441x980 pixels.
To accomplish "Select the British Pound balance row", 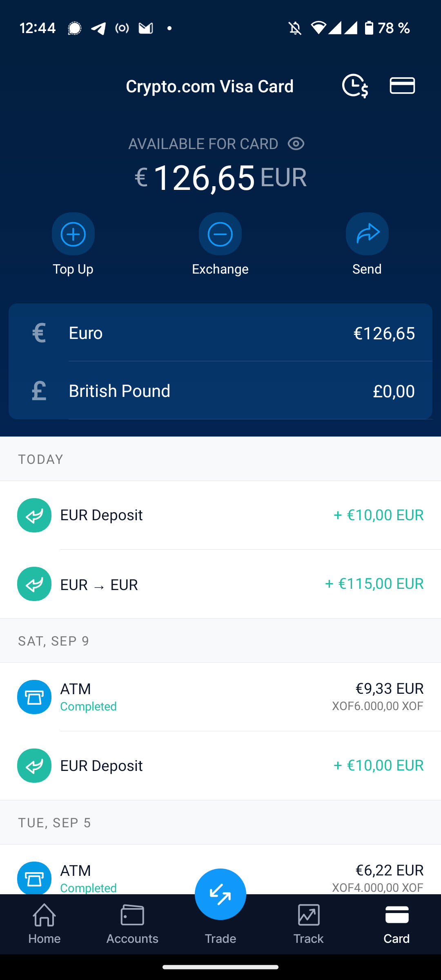I will click(x=220, y=391).
